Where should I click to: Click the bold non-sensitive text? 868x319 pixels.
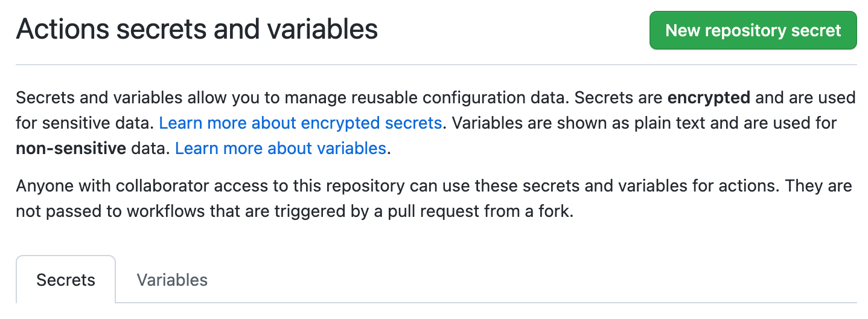pos(71,148)
